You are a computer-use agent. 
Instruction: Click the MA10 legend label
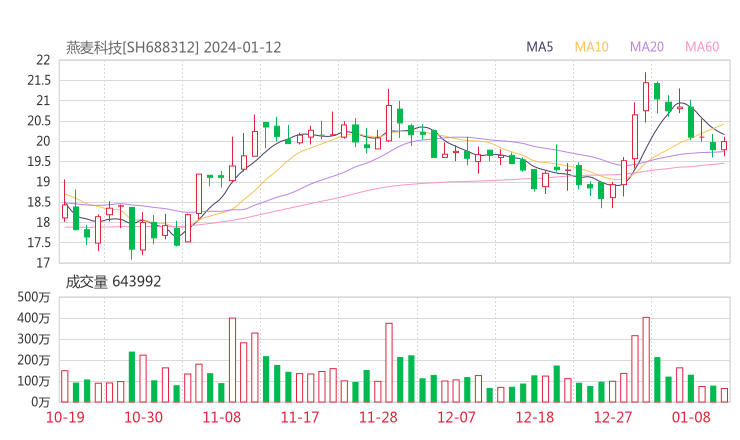coord(591,47)
